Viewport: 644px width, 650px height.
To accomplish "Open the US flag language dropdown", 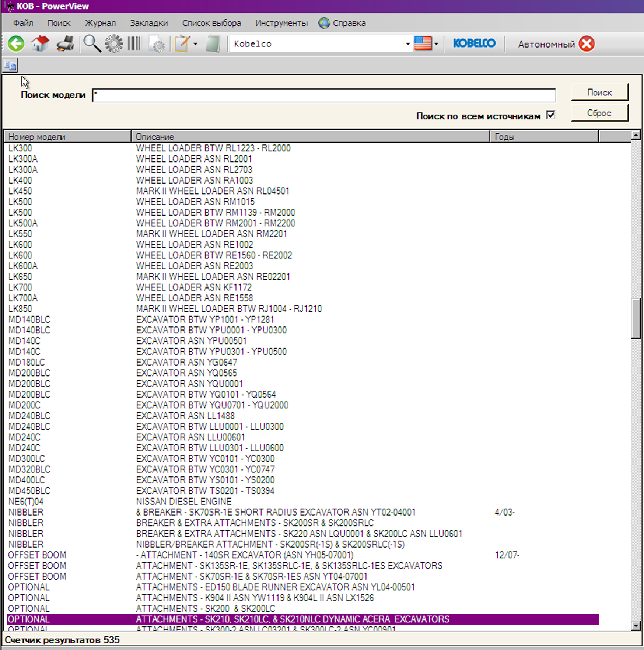I will click(x=436, y=44).
